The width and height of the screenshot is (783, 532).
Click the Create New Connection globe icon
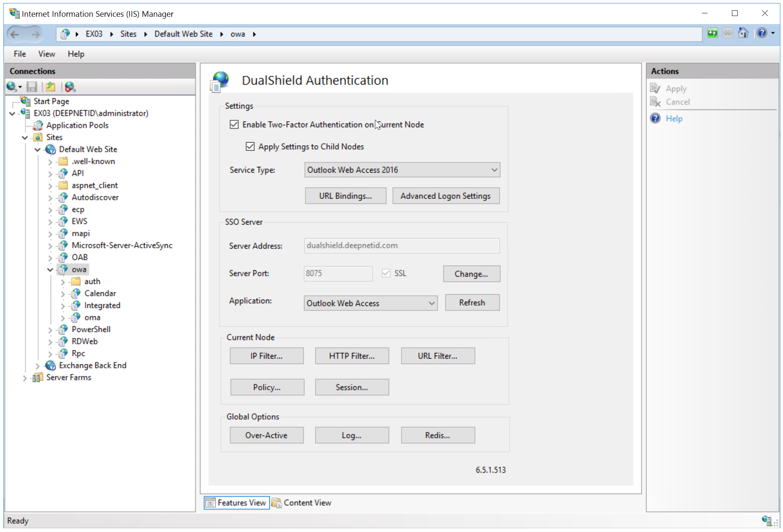(11, 87)
